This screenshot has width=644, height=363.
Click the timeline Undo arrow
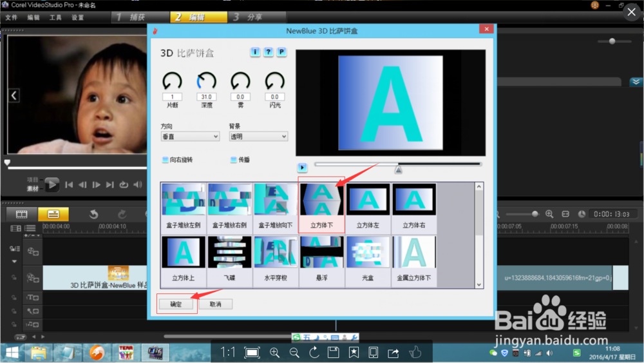pos(93,214)
